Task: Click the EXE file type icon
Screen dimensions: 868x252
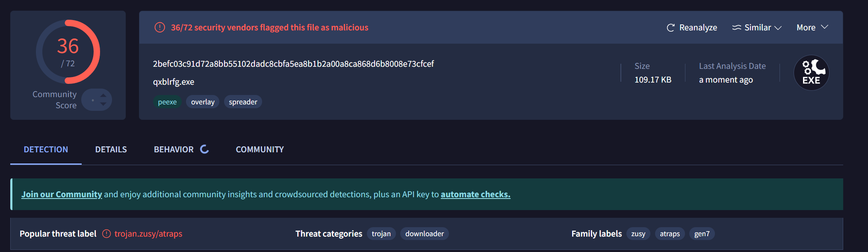Action: click(811, 73)
